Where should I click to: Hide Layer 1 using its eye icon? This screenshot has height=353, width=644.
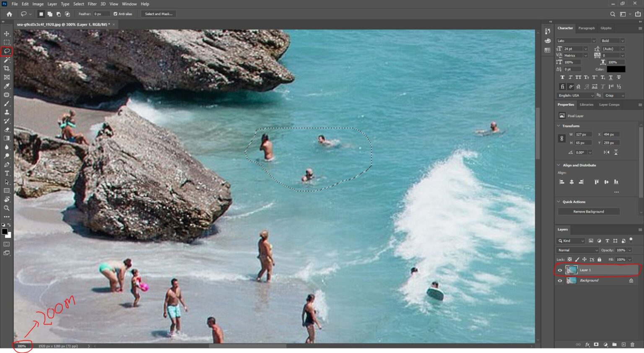[x=560, y=270]
